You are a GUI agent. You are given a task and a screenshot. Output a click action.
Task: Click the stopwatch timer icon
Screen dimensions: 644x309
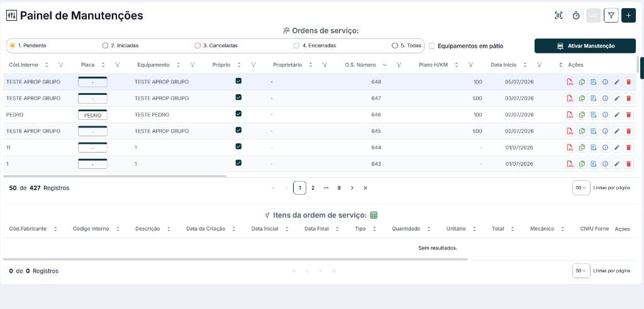pos(576,16)
